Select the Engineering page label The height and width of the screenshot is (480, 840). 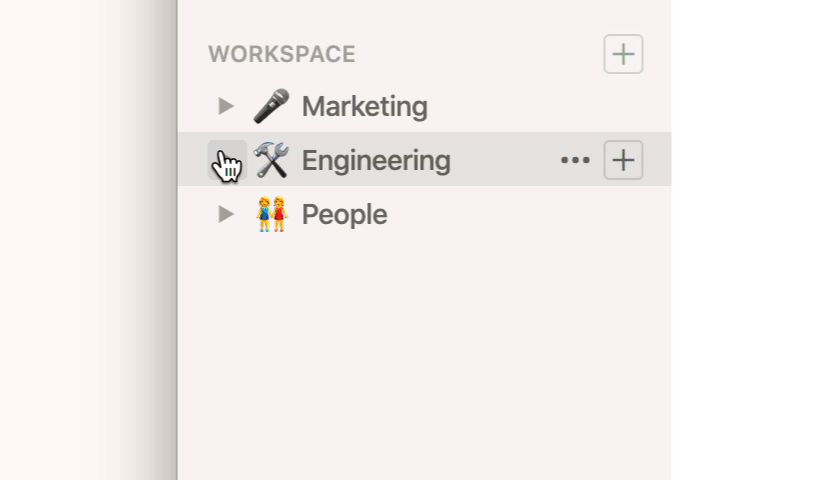pos(376,160)
